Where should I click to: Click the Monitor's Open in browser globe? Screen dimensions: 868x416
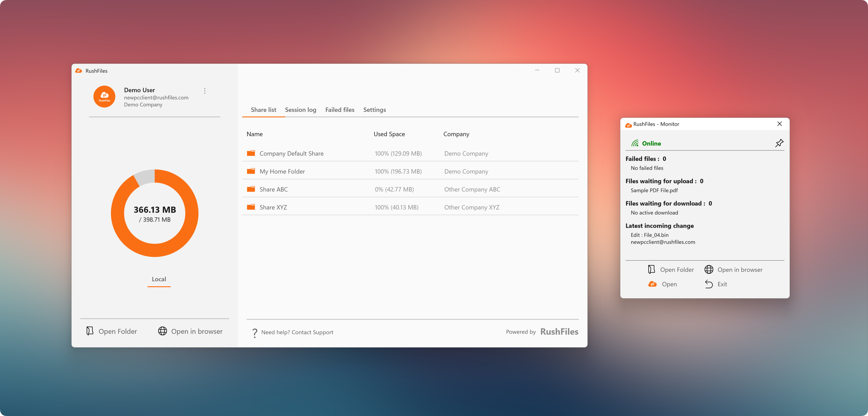point(709,269)
